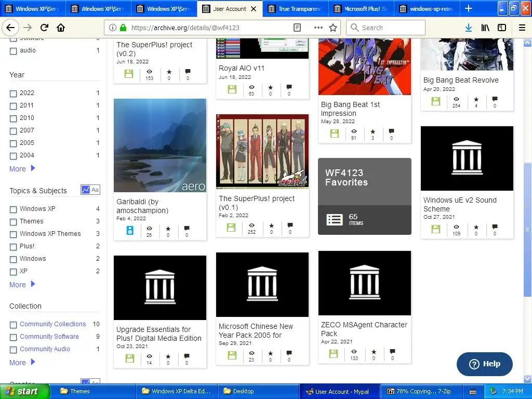
Task: Open the browser home page icon
Action: (61, 28)
